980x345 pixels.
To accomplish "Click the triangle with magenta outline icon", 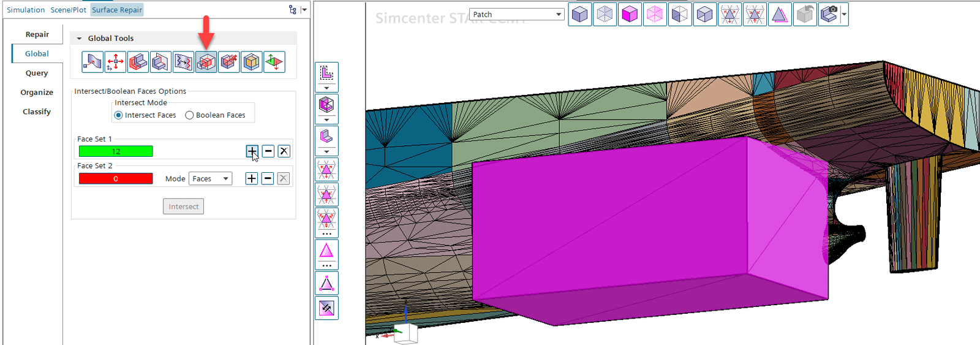I will 780,14.
